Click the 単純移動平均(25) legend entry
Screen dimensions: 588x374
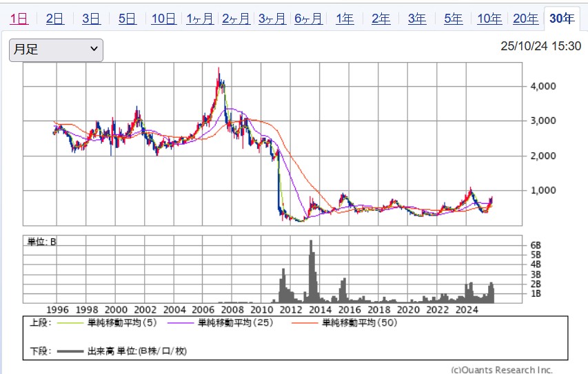[x=235, y=322]
